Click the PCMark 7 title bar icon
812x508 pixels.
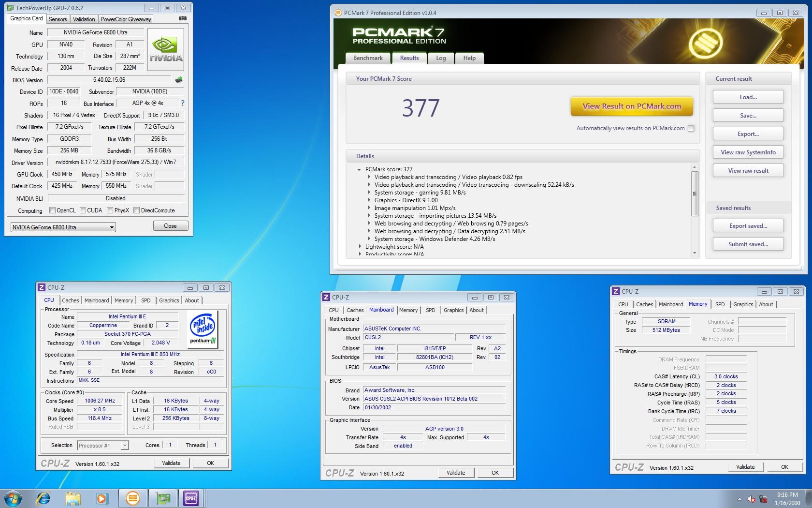click(x=338, y=13)
